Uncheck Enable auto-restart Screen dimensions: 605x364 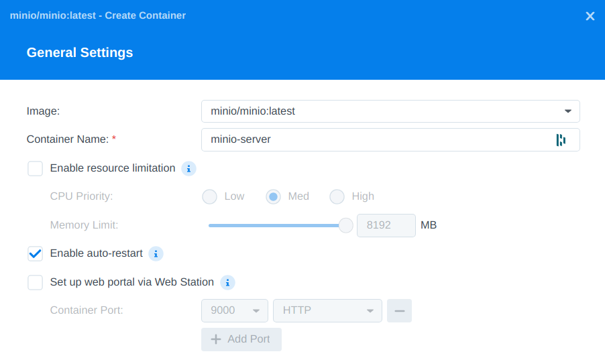pyautogui.click(x=35, y=253)
